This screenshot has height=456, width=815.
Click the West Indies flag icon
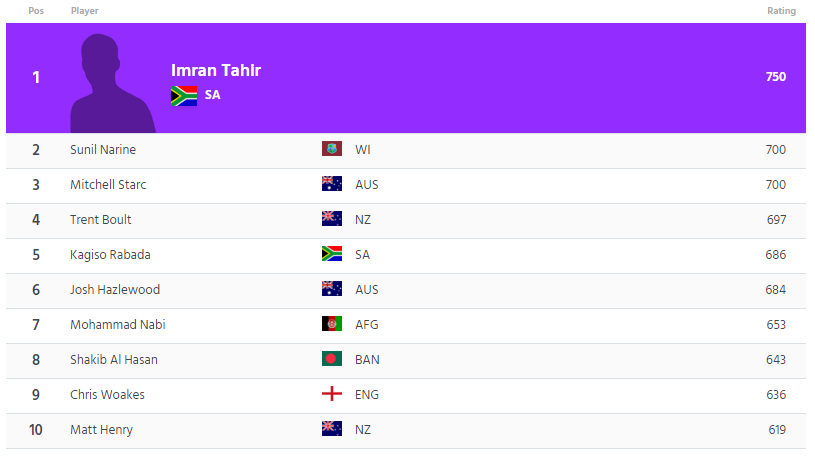pos(332,150)
